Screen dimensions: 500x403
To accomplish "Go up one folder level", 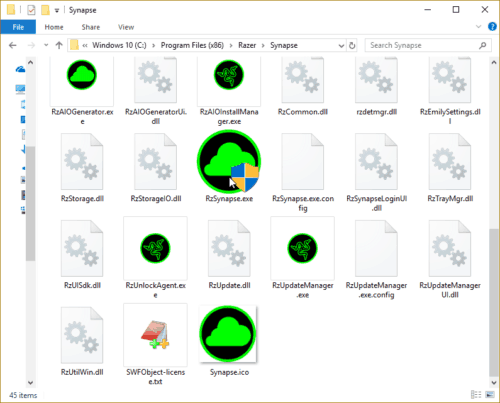I will [59, 45].
